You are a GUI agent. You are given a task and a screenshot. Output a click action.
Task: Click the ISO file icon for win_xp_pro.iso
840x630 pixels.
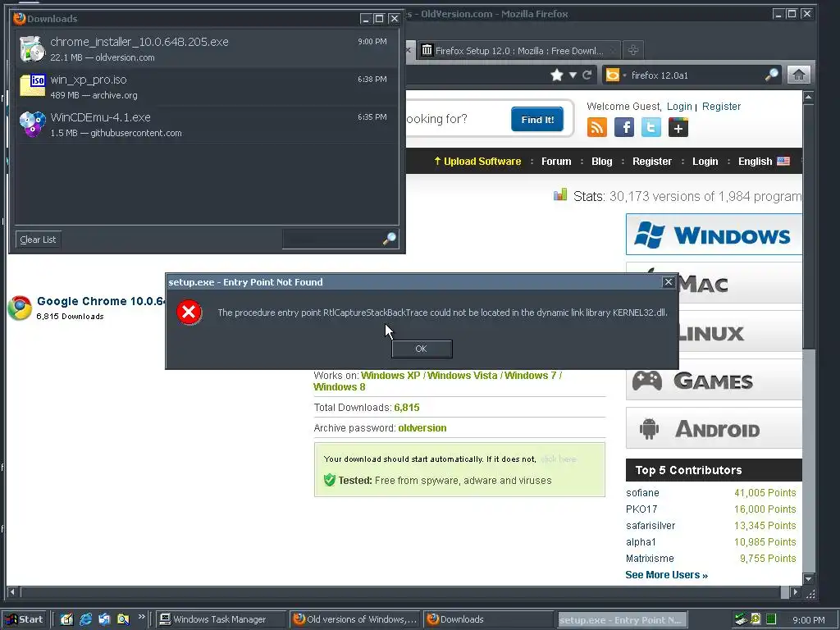(x=32, y=85)
